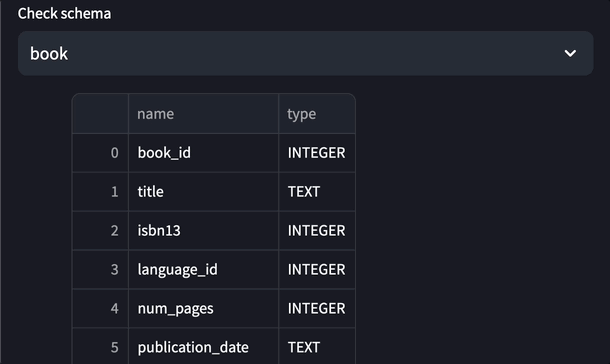Click TEXT type in publication_date row
Image resolution: width=610 pixels, height=364 pixels.
click(317, 346)
